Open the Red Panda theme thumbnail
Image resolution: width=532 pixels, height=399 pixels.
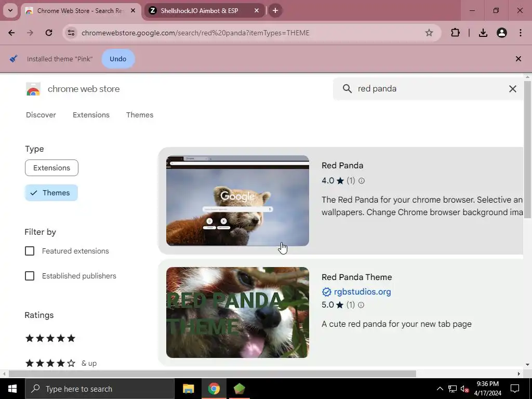click(237, 201)
